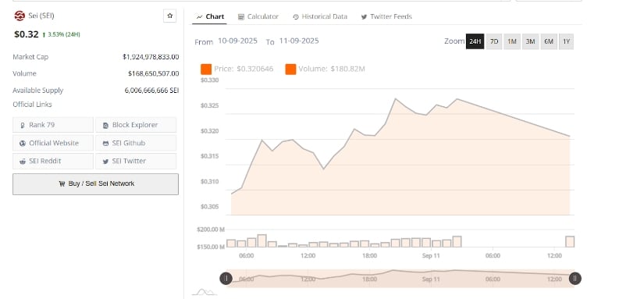Toggle the Volume series legend swatch
The image size is (644, 299).
tap(291, 69)
